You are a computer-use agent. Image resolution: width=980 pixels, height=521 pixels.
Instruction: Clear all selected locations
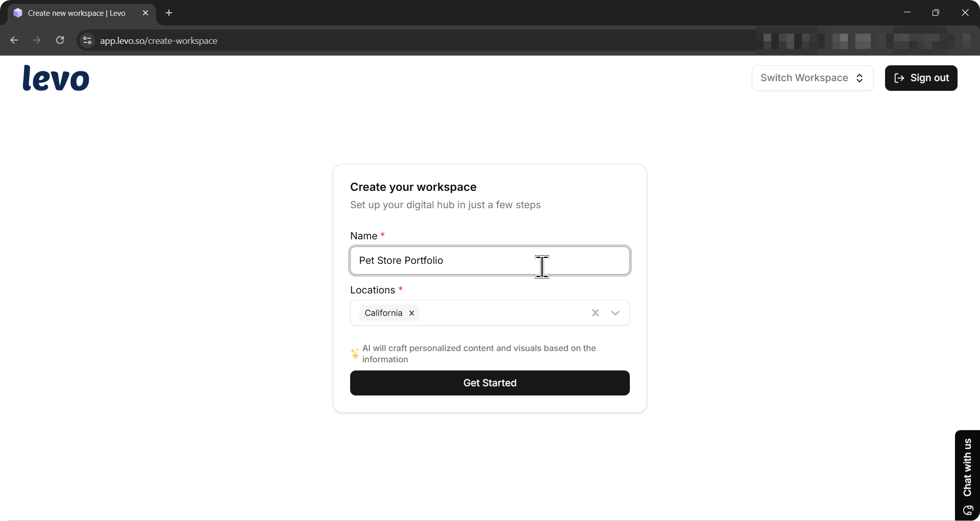595,313
